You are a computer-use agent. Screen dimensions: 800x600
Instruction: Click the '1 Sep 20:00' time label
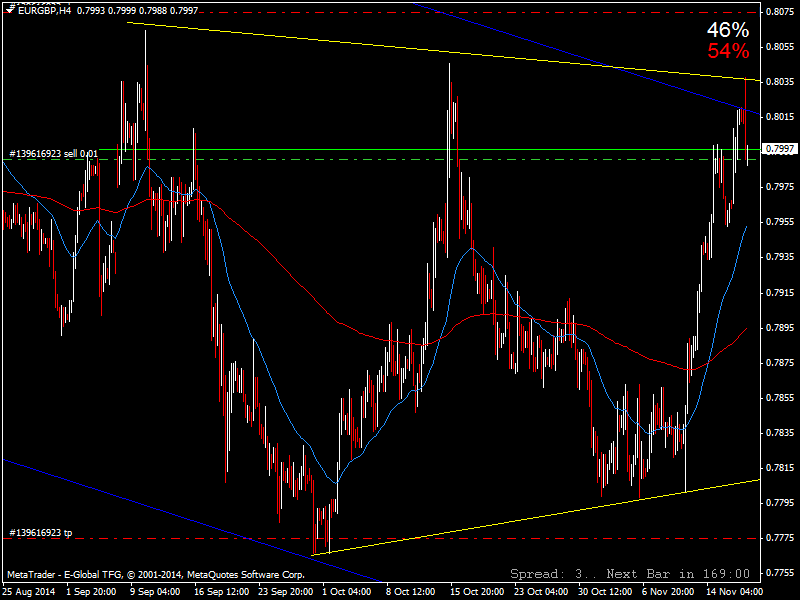(91, 592)
